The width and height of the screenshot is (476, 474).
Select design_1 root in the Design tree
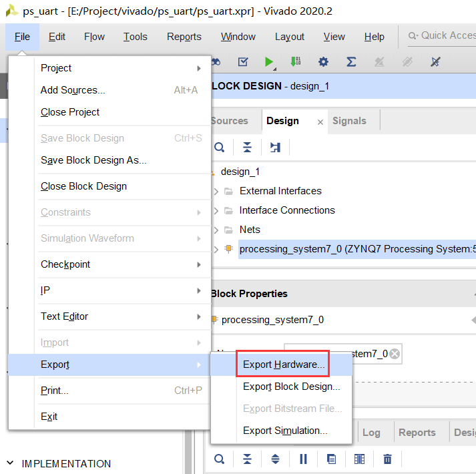[240, 172]
